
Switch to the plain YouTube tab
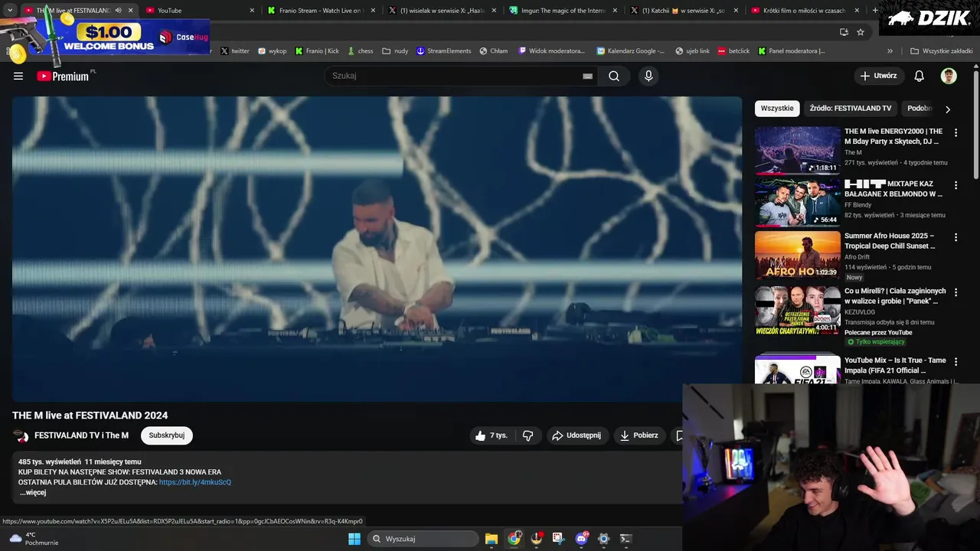coord(199,10)
